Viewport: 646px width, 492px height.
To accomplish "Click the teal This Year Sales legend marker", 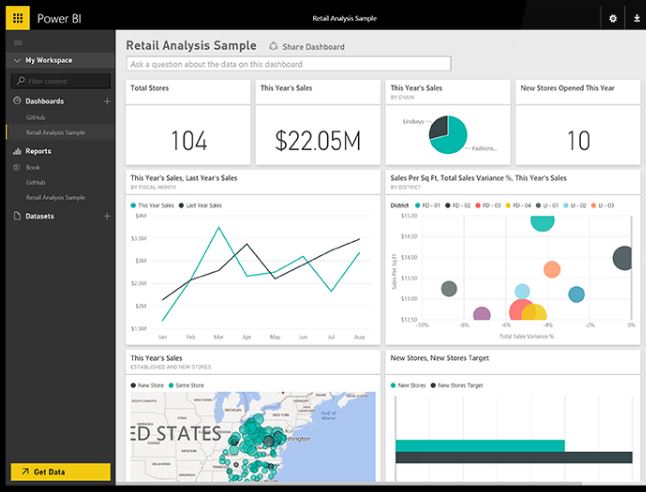I will (x=133, y=205).
